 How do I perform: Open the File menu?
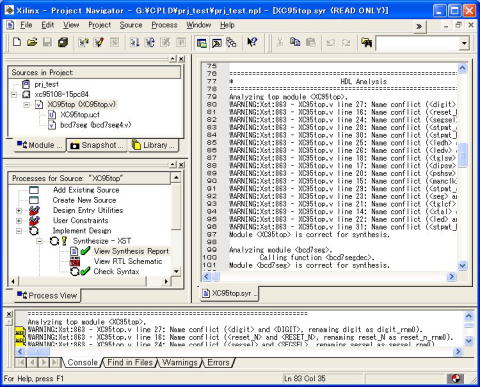click(x=26, y=25)
